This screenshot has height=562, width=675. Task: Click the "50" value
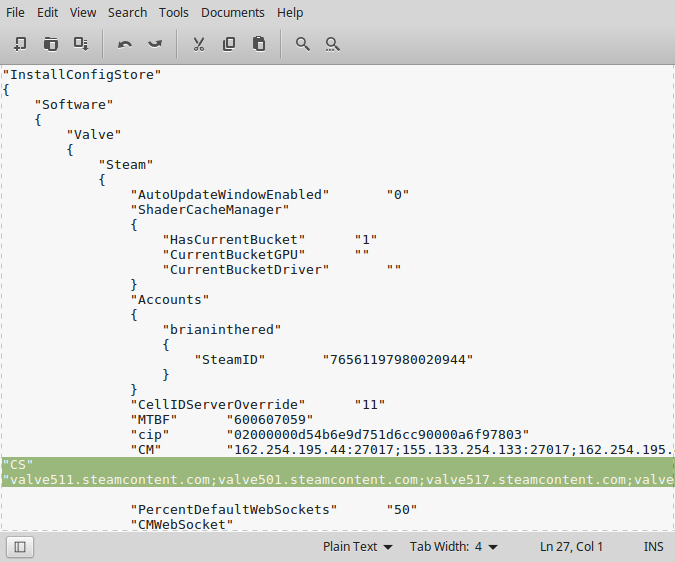(402, 510)
